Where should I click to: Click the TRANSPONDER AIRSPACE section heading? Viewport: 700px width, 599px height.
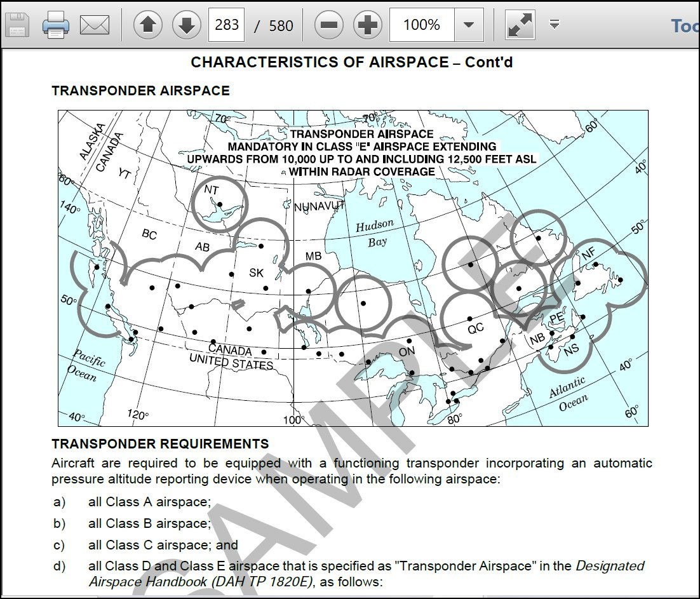point(140,91)
